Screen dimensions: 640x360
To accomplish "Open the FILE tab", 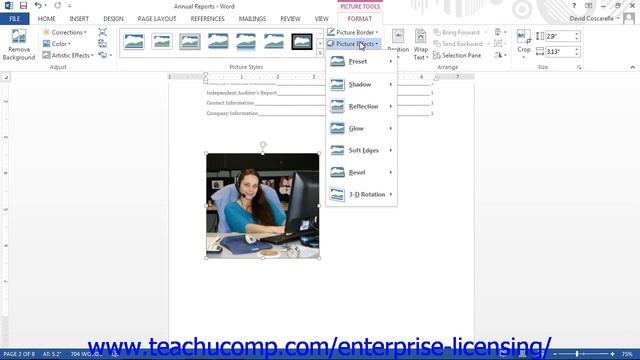I will coord(15,19).
